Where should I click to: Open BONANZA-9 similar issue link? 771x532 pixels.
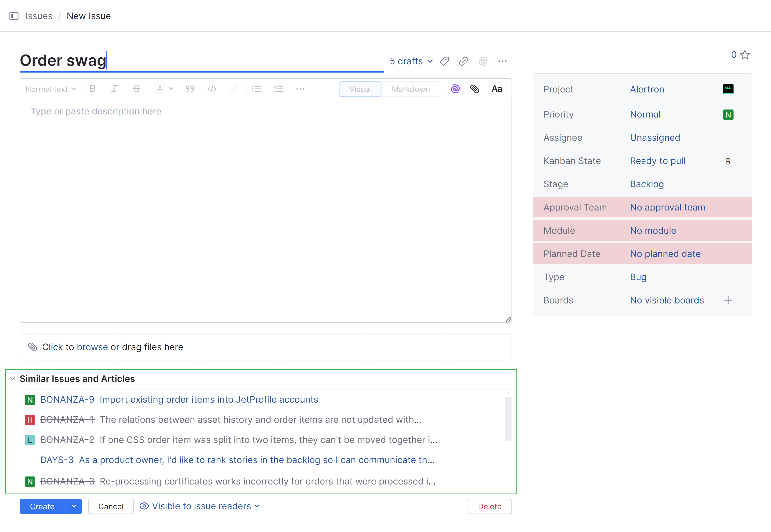(x=67, y=399)
